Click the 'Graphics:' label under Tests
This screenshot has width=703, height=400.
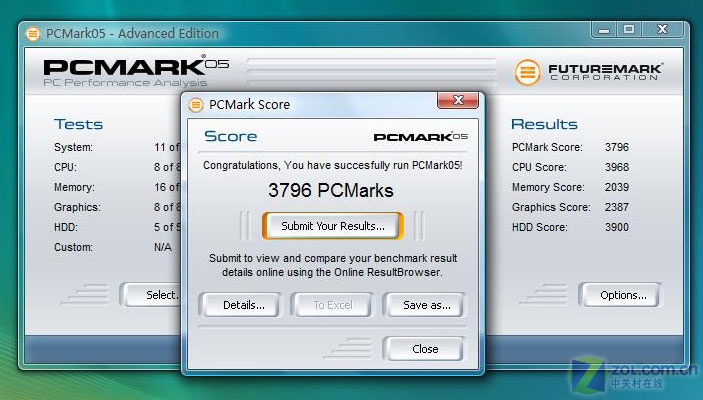click(78, 208)
